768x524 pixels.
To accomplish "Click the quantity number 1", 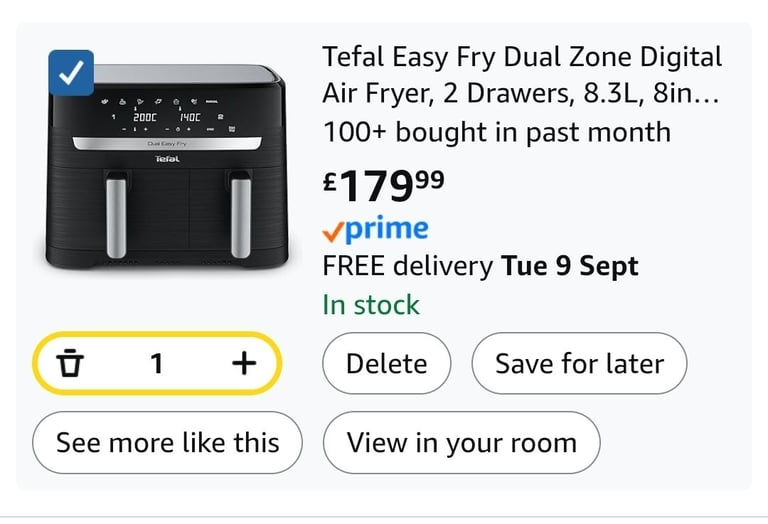I will click(x=156, y=364).
